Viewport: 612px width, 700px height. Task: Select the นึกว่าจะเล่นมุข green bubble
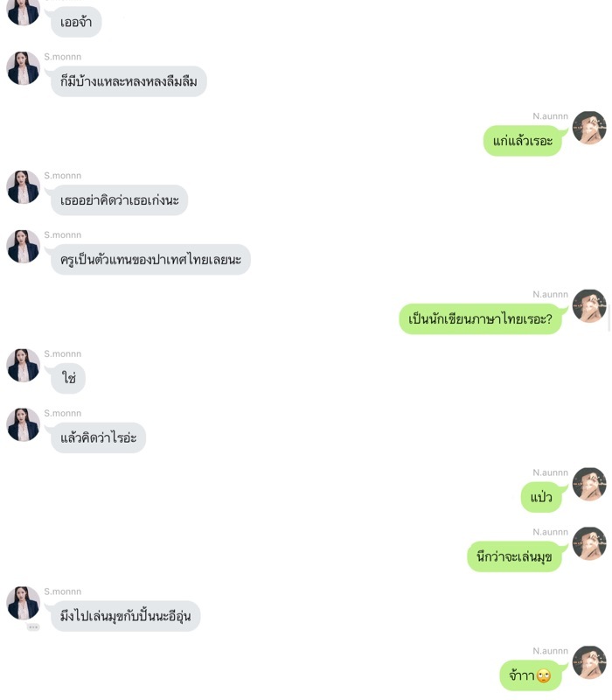click(x=514, y=556)
